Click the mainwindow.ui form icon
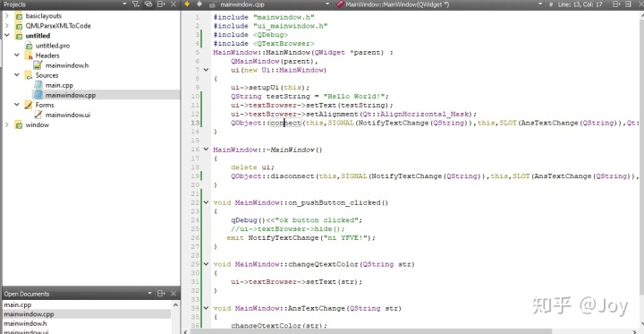644x334 pixels. (38, 115)
